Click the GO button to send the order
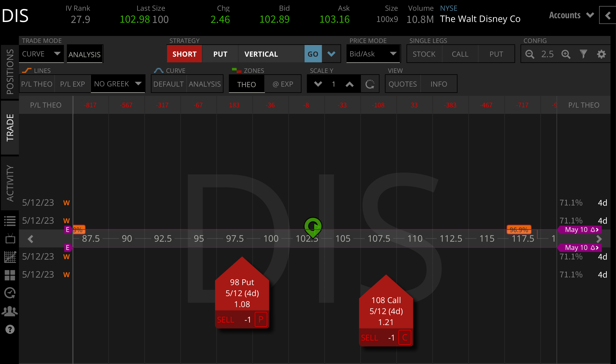This screenshot has width=616, height=364. tap(313, 54)
